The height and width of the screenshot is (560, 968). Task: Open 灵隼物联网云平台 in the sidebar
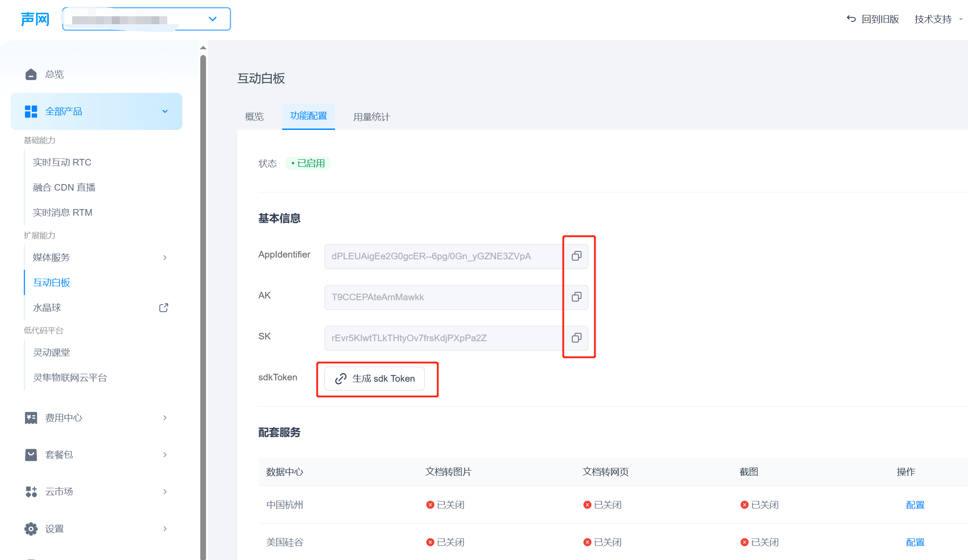coord(70,378)
